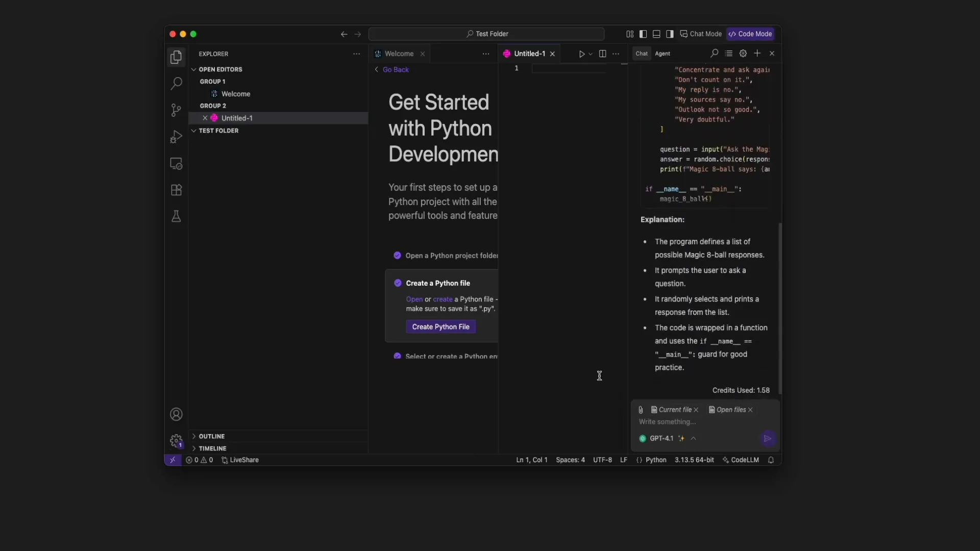Select Untitled-1 under Group 2

click(278, 118)
